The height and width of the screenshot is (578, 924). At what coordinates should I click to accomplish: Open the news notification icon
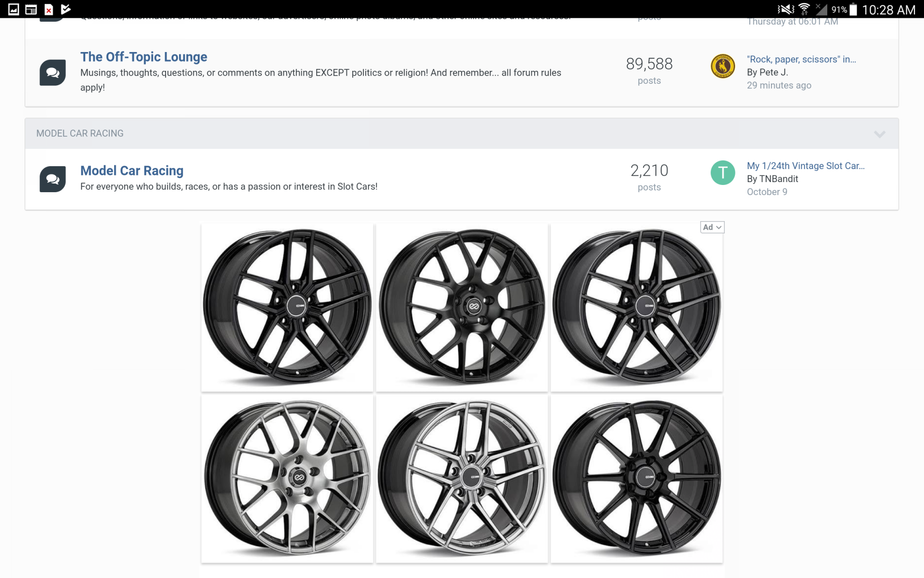[30, 9]
